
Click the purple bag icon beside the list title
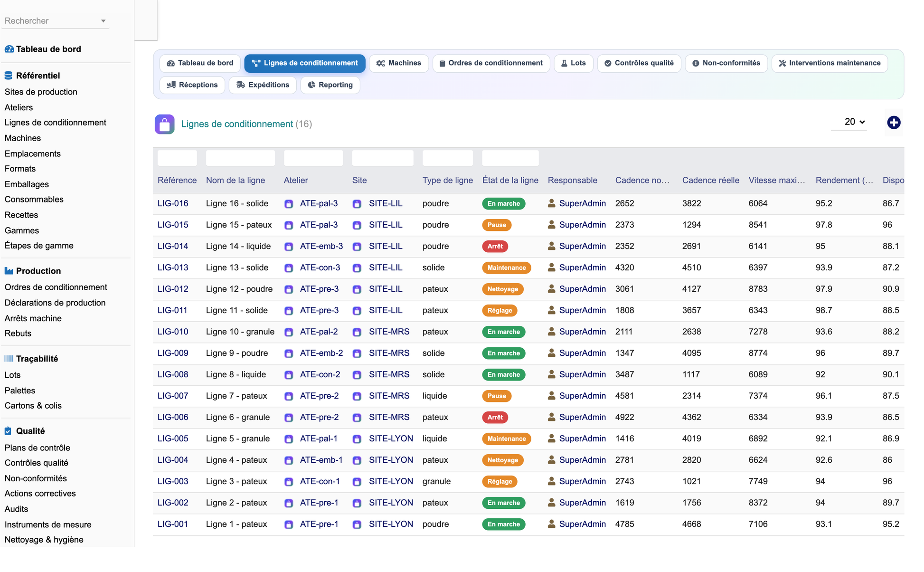click(x=164, y=124)
